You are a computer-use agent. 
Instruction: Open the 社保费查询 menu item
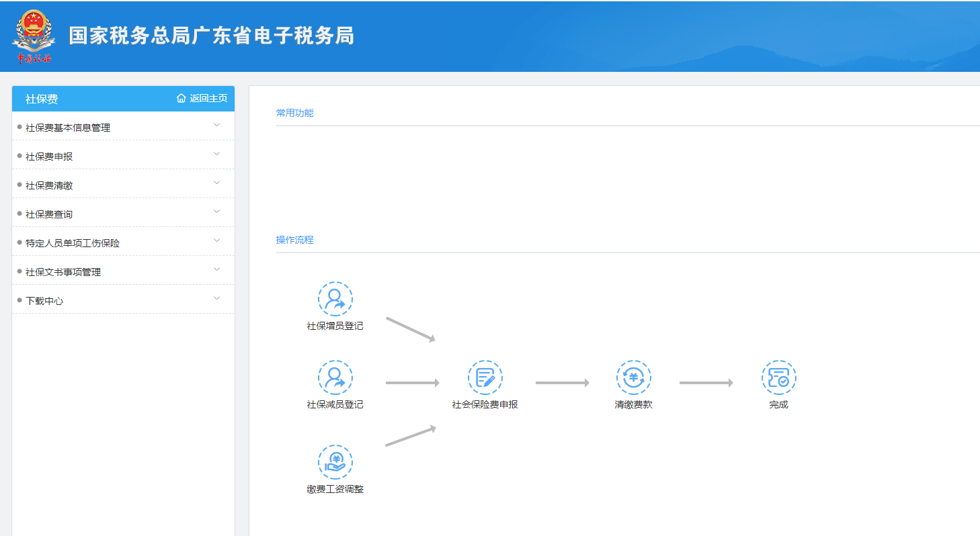click(49, 214)
